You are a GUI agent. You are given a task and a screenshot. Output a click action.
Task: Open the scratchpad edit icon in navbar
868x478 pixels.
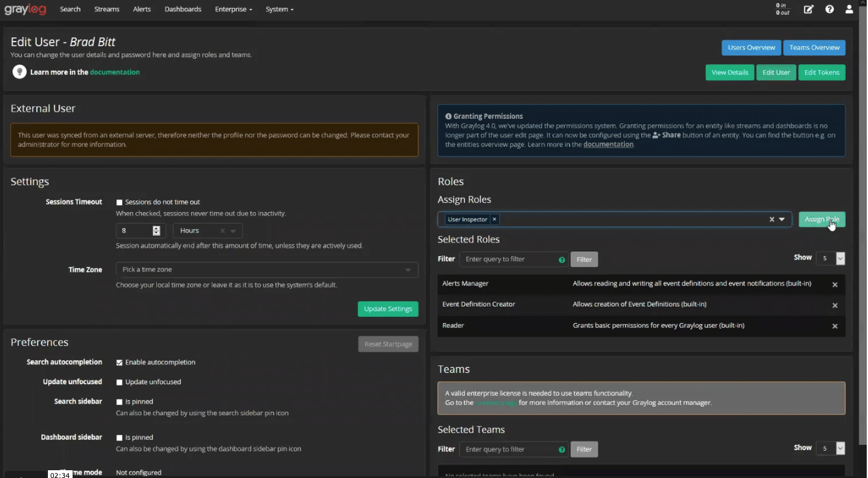click(808, 10)
